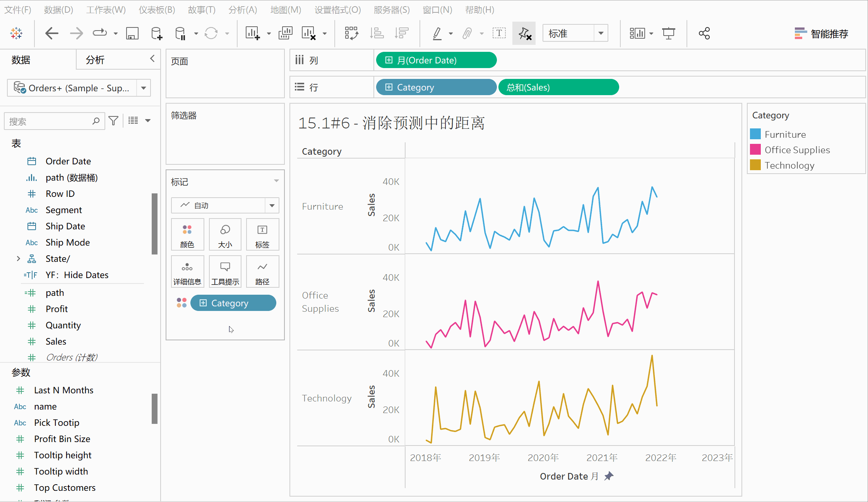868x502 pixels.
Task: Expand the State/ hierarchy field
Action: coord(18,259)
